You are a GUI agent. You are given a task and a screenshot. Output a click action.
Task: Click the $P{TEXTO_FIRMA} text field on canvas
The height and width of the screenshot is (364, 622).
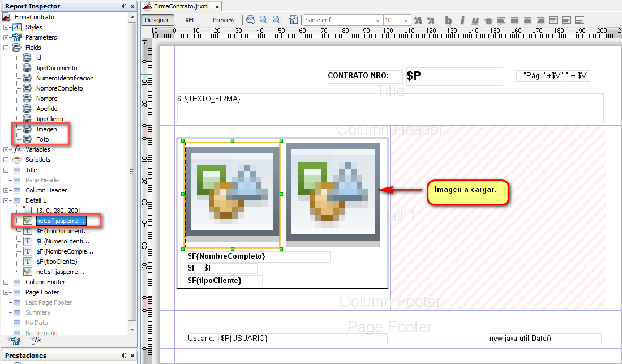(389, 108)
